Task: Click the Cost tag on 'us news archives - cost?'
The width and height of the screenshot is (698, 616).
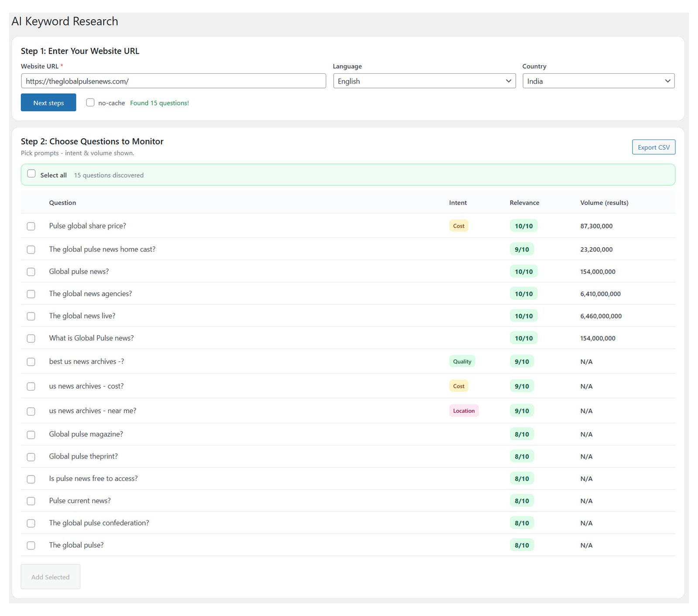Action: [x=458, y=386]
